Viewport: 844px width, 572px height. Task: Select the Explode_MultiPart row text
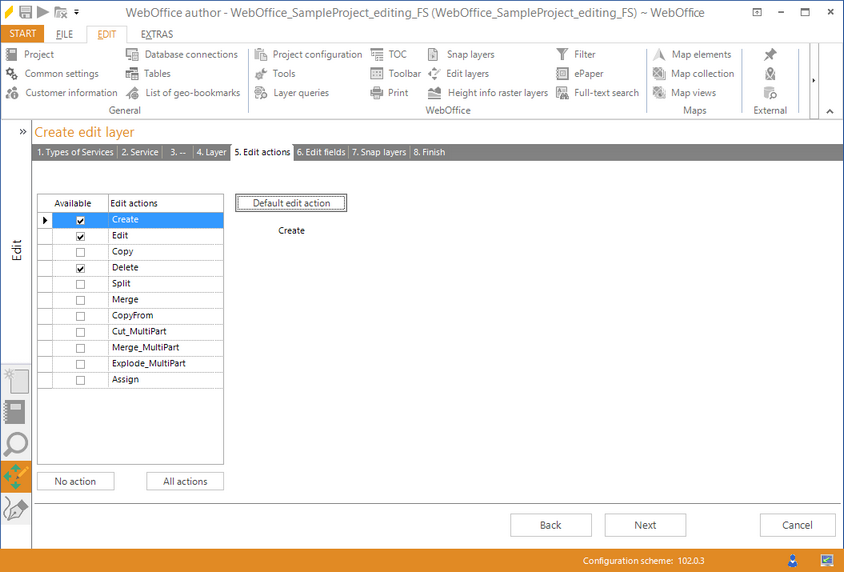coord(149,363)
